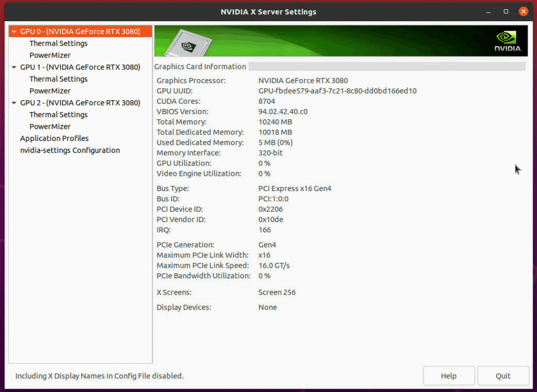The width and height of the screenshot is (537, 392).
Task: Click the Quit button
Action: pyautogui.click(x=503, y=376)
